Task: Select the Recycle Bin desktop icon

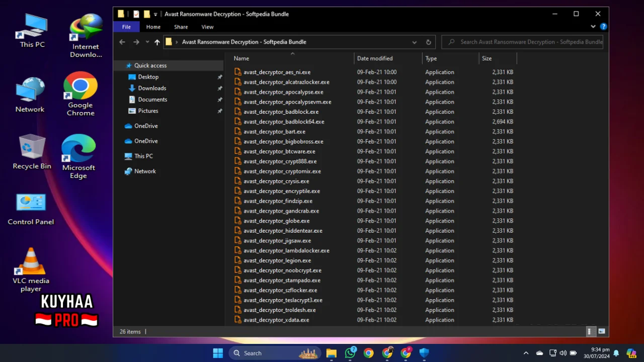Action: tap(32, 151)
